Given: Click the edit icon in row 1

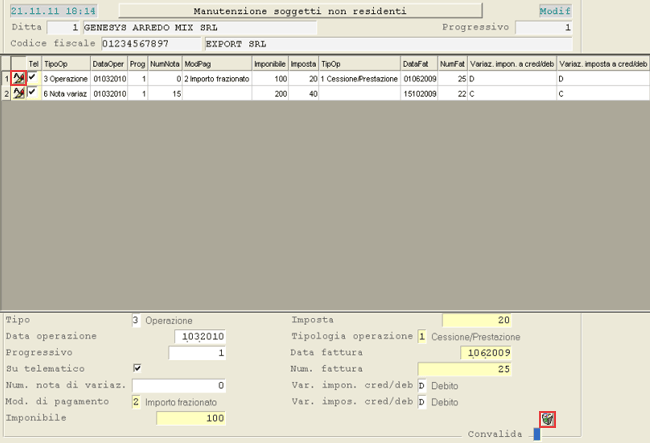Looking at the screenshot, I should pyautogui.click(x=18, y=78).
